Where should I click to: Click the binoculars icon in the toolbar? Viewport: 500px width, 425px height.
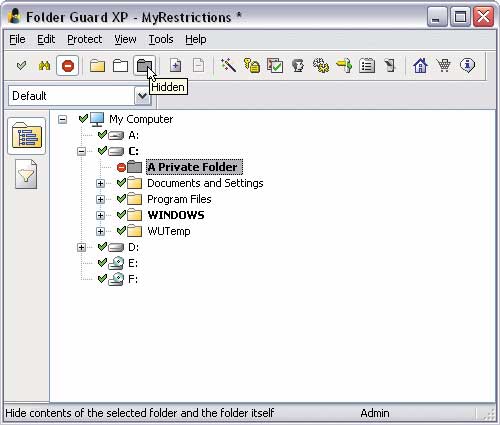pyautogui.click(x=44, y=66)
